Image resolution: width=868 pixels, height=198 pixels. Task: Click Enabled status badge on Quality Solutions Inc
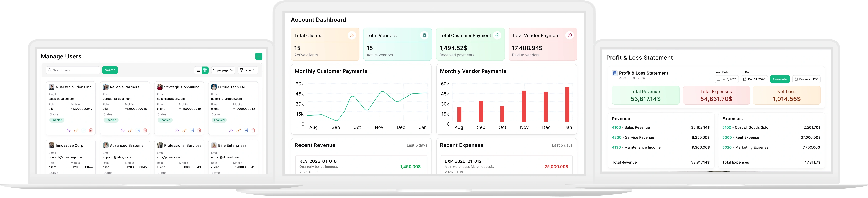(57, 120)
